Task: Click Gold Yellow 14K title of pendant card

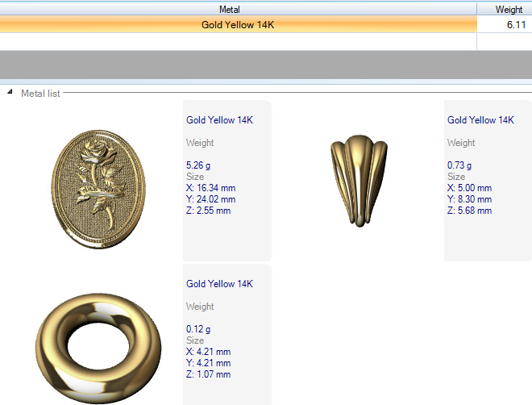Action: [x=219, y=120]
